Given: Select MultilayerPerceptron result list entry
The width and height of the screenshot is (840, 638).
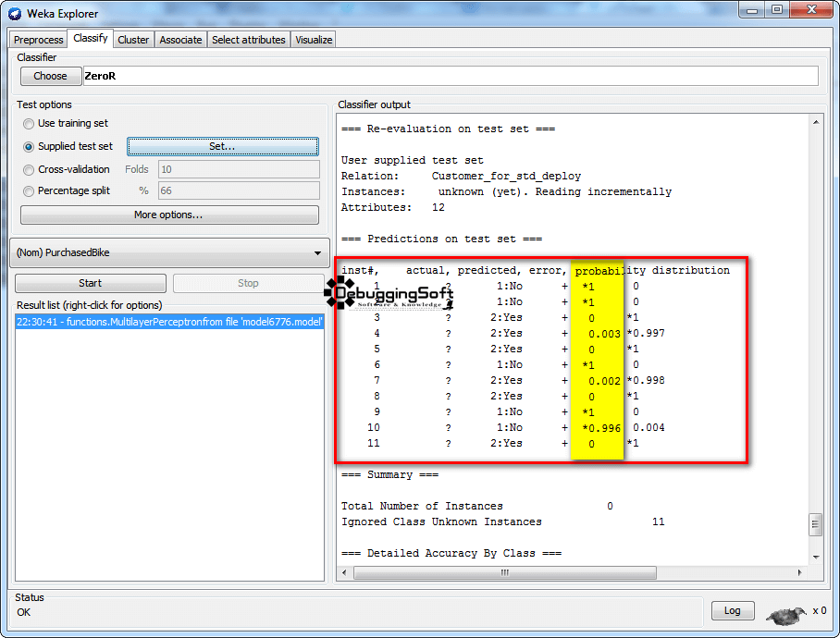Looking at the screenshot, I should click(169, 322).
